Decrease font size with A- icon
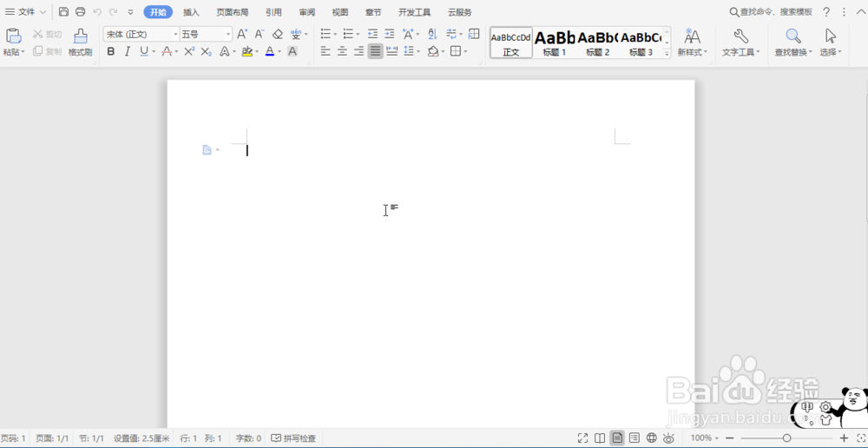 [259, 34]
